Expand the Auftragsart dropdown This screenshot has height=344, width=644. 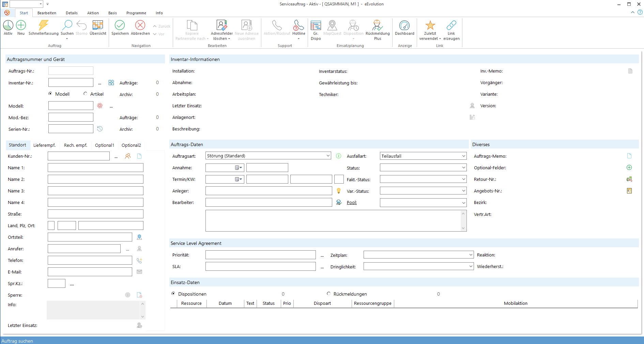point(328,156)
